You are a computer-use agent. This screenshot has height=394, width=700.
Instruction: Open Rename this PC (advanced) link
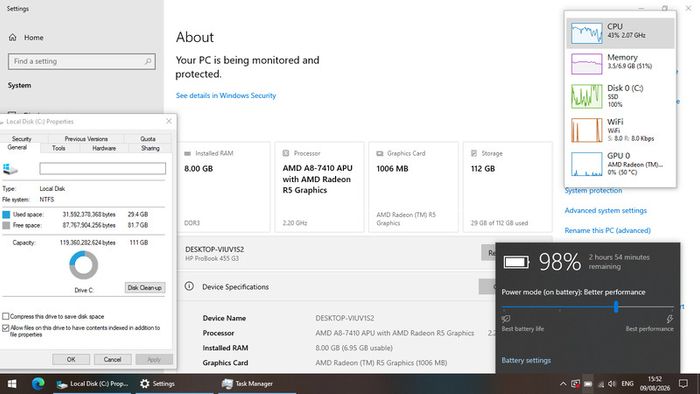click(x=608, y=231)
